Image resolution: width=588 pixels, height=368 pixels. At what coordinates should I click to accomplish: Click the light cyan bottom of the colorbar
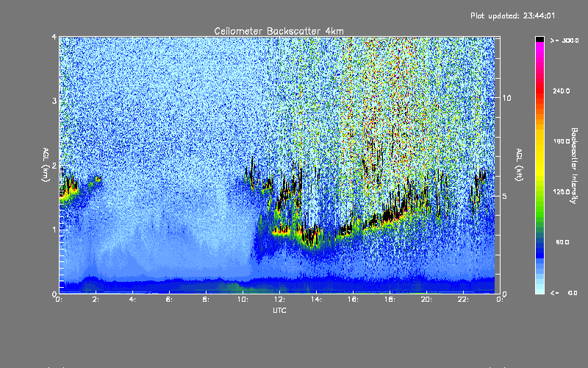point(539,289)
